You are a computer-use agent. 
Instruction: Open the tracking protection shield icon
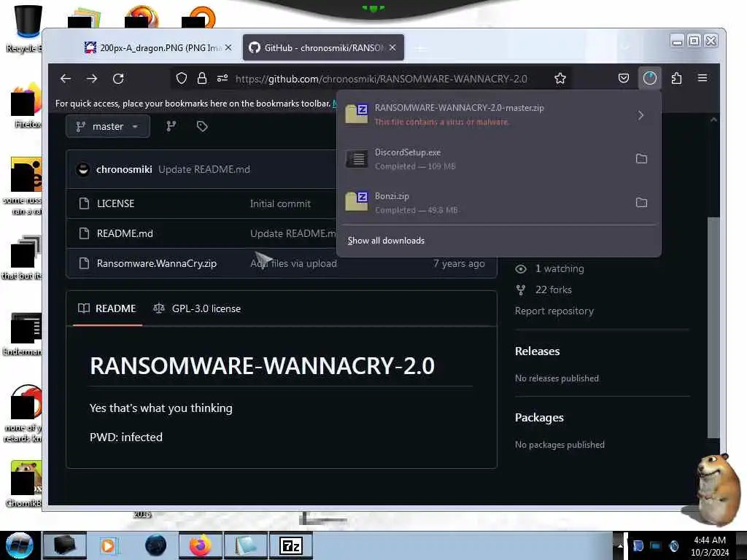(182, 78)
